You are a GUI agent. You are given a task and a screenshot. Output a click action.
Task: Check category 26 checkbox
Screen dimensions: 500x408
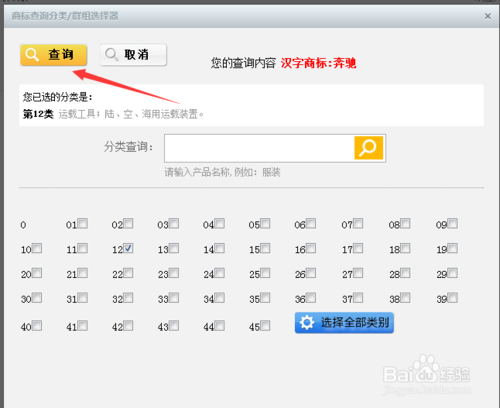tap(311, 273)
